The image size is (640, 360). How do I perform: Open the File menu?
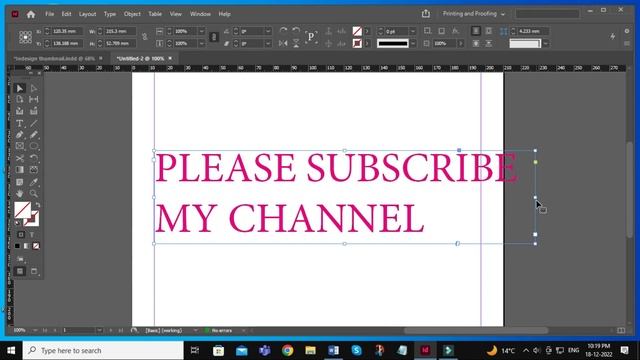click(49, 14)
